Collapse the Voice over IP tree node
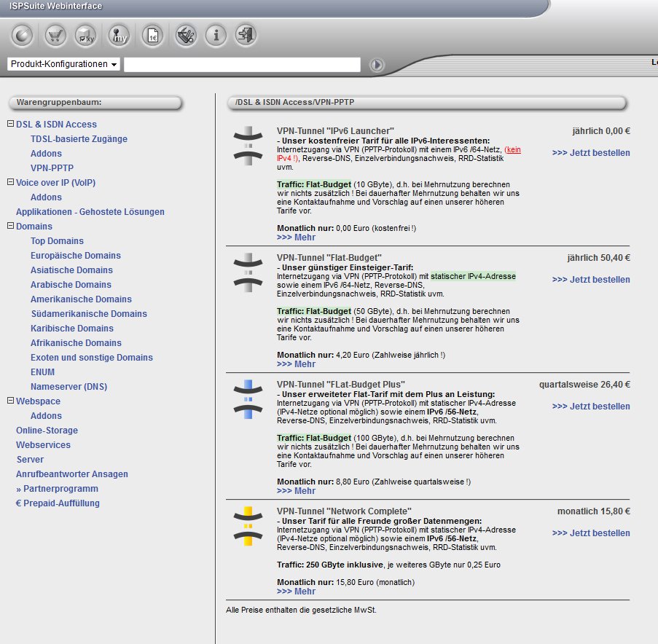Screen dimensions: 658x644 pyautogui.click(x=10, y=182)
